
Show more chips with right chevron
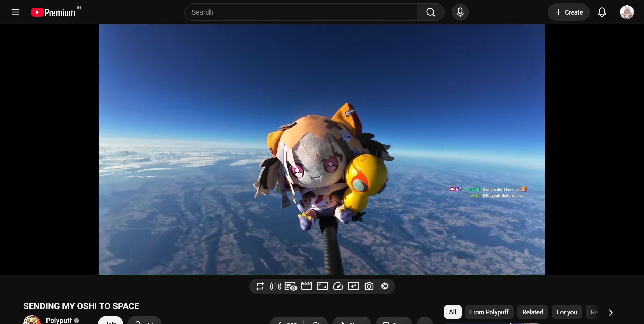point(611,312)
